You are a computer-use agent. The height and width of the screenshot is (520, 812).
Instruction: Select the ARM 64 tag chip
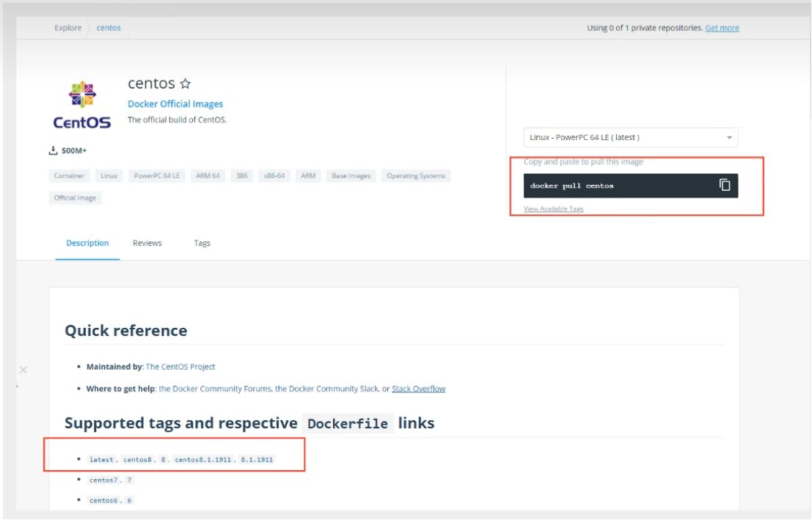[x=208, y=175]
